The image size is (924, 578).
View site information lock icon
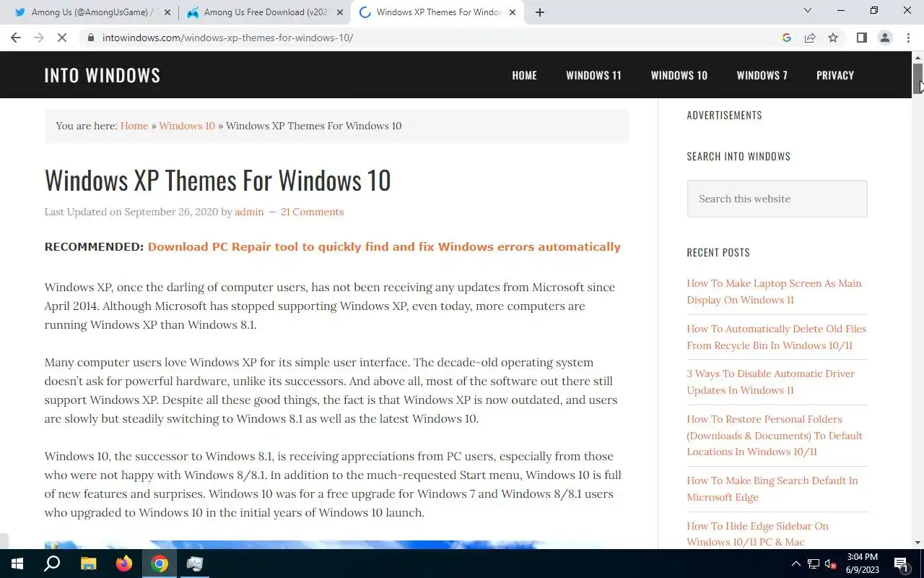(90, 38)
